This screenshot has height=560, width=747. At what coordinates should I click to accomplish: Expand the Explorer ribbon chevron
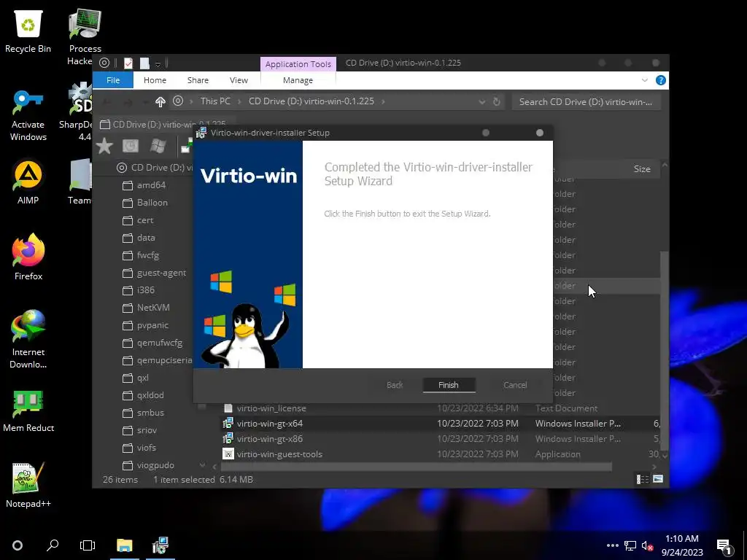(645, 80)
